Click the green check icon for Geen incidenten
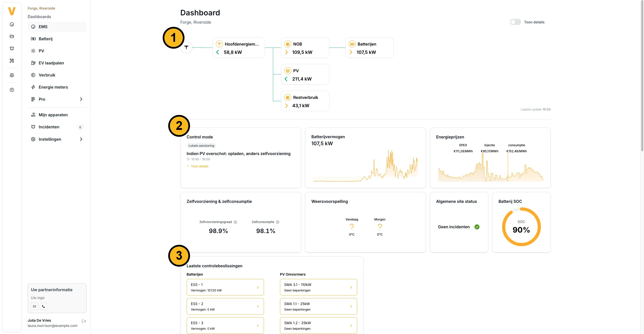The image size is (644, 334). pyautogui.click(x=477, y=227)
